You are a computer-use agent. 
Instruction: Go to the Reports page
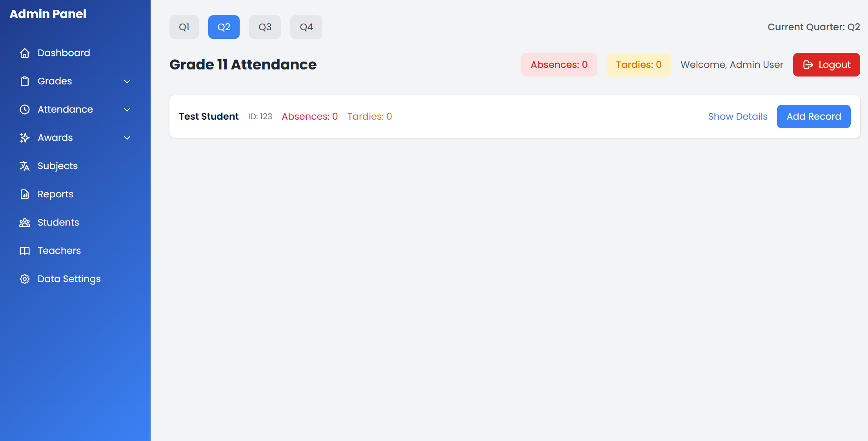[75, 194]
